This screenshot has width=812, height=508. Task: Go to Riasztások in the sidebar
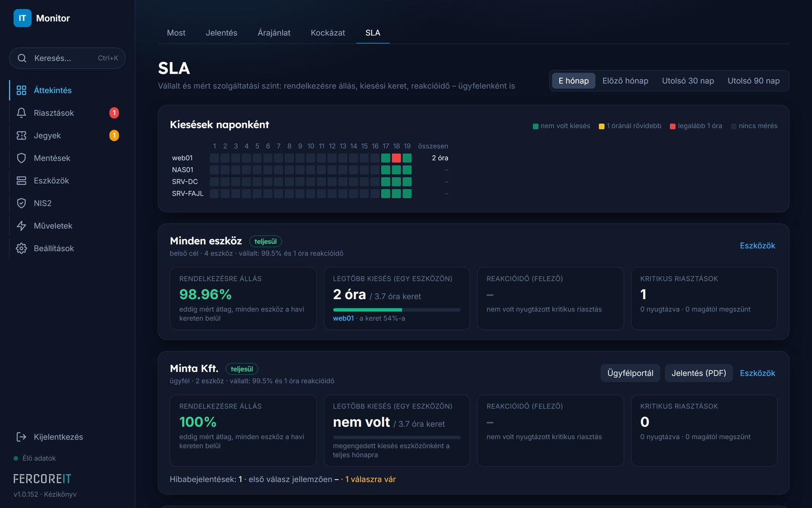pyautogui.click(x=67, y=113)
